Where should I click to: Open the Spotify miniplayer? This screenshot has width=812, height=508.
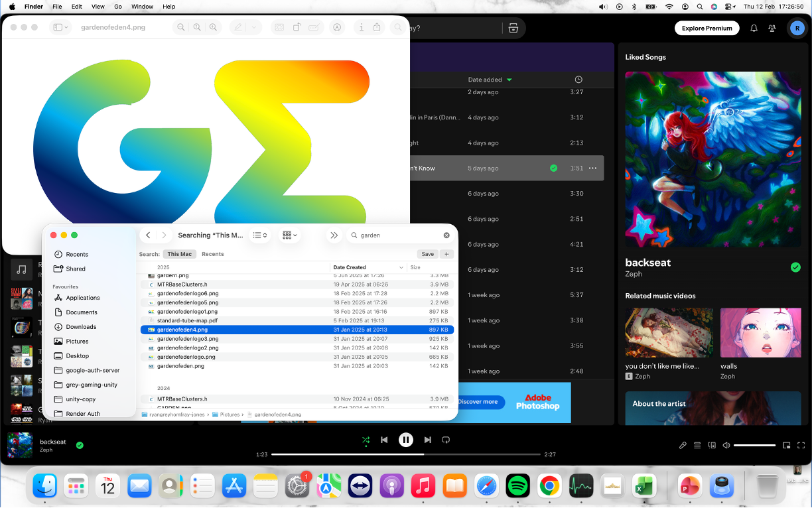coord(786,445)
